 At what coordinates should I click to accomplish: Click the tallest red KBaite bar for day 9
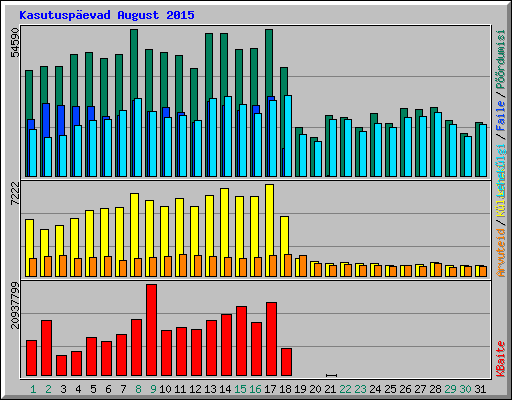coord(152,330)
